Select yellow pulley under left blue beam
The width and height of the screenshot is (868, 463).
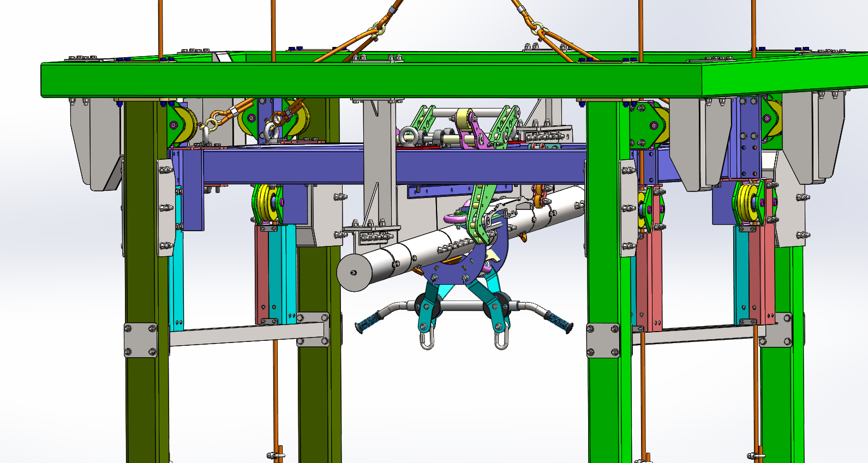coord(267,203)
